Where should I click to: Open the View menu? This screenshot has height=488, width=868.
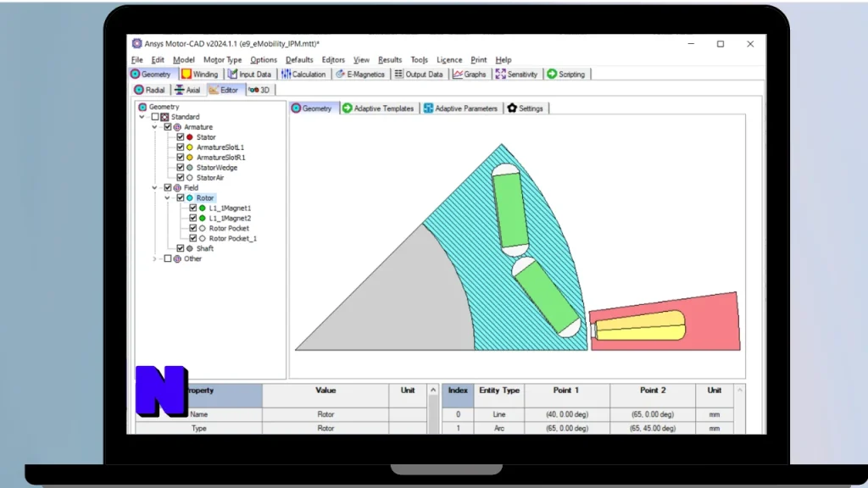pos(361,60)
